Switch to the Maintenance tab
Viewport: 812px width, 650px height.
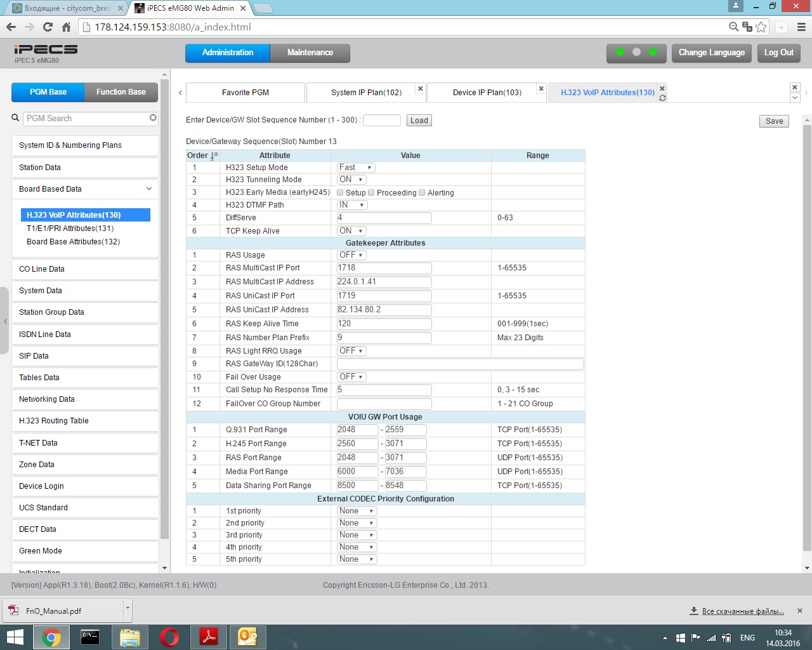[310, 53]
